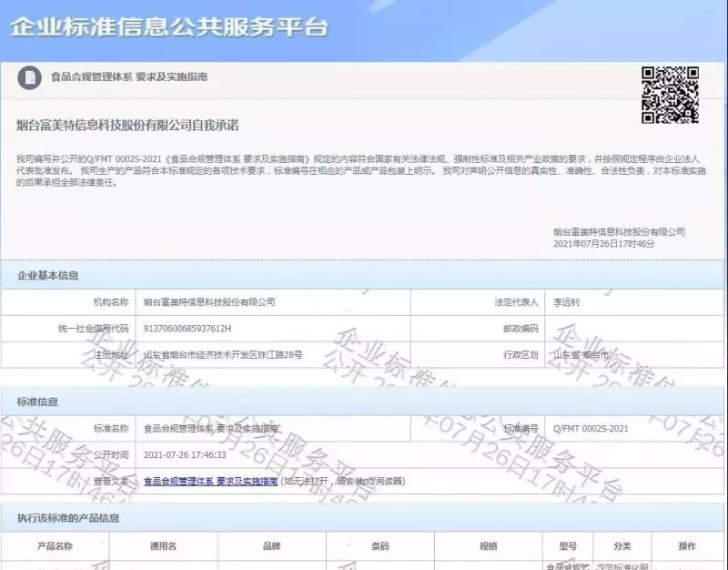The width and height of the screenshot is (728, 570).
Task: Open the 食品合规管理体系 要求及实施指南 document link
Action: (x=210, y=482)
